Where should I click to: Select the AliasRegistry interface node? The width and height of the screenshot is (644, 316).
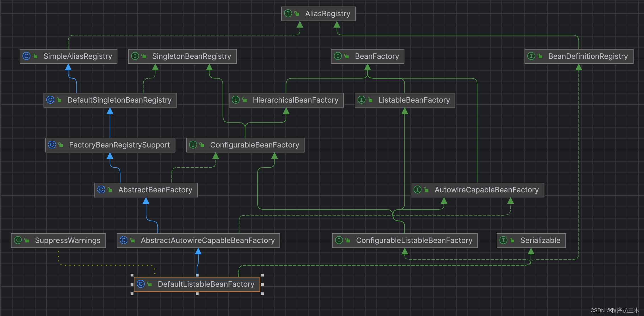click(x=318, y=14)
